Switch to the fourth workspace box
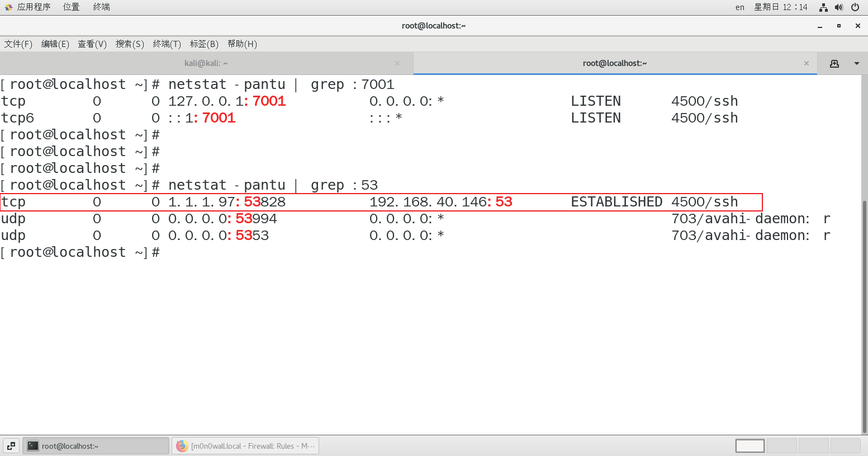The width and height of the screenshot is (868, 456). click(x=845, y=446)
